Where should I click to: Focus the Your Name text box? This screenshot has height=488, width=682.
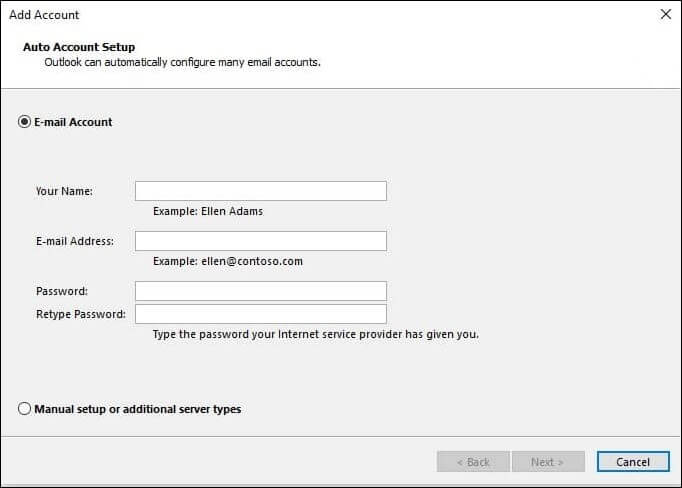pos(261,191)
